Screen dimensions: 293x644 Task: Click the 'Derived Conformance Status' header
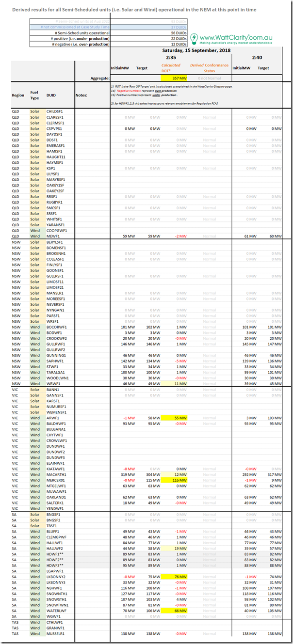(x=209, y=68)
